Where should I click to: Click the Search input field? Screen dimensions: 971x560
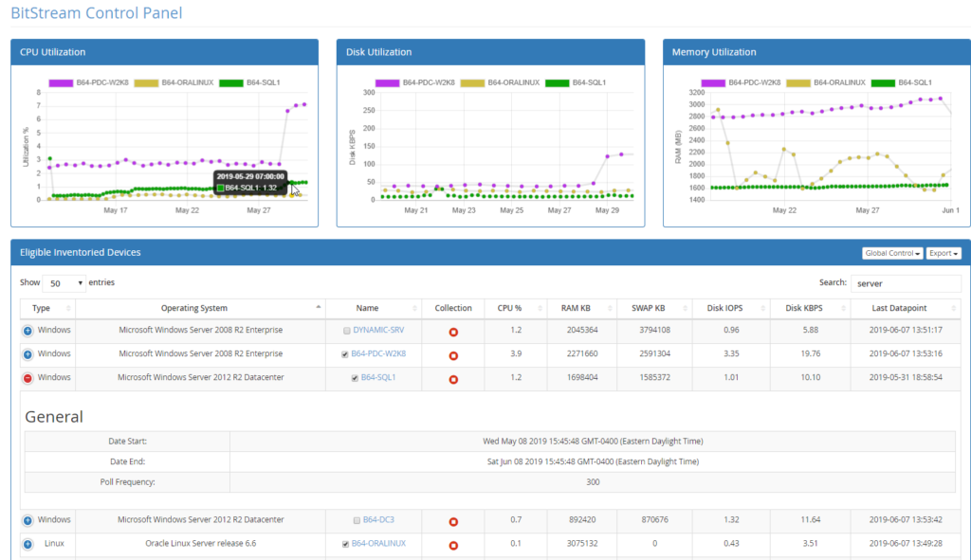pos(905,283)
